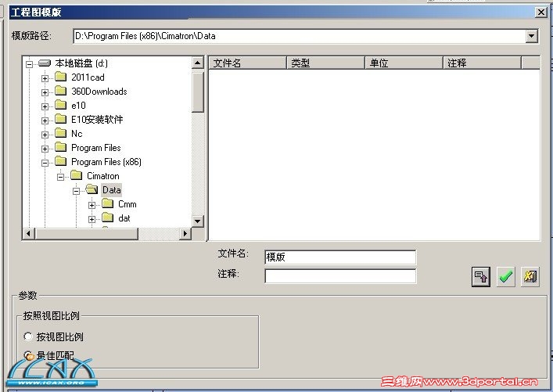Sort by 文件名 column header
This screenshot has width=553, height=392.
pos(248,63)
